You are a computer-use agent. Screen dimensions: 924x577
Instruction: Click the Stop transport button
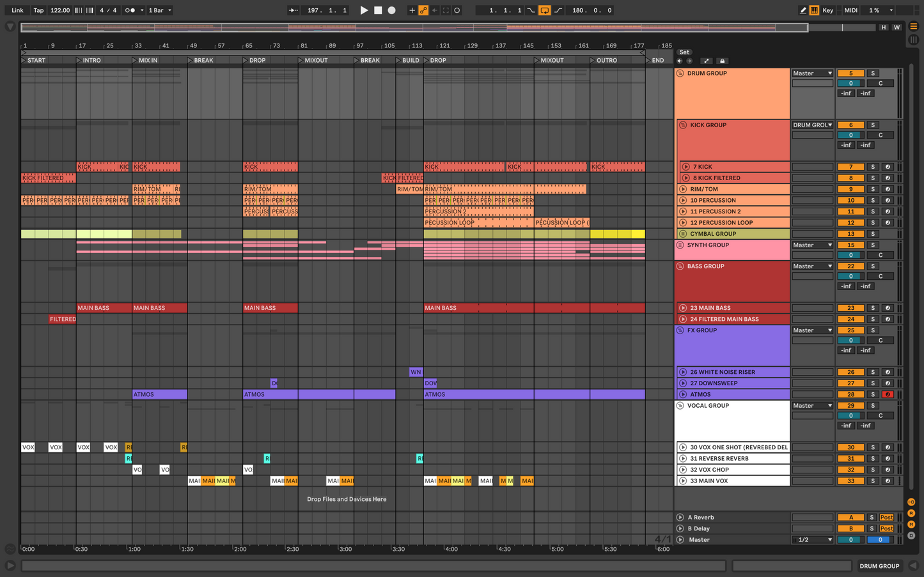click(378, 10)
